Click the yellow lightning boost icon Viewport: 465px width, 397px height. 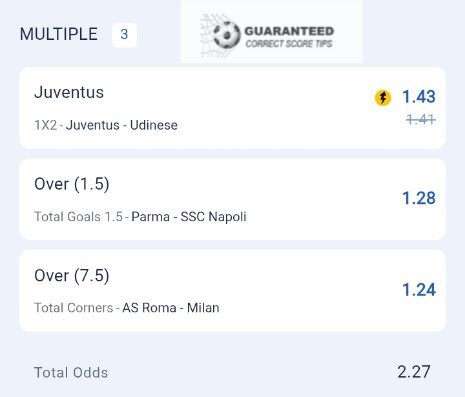pos(383,98)
